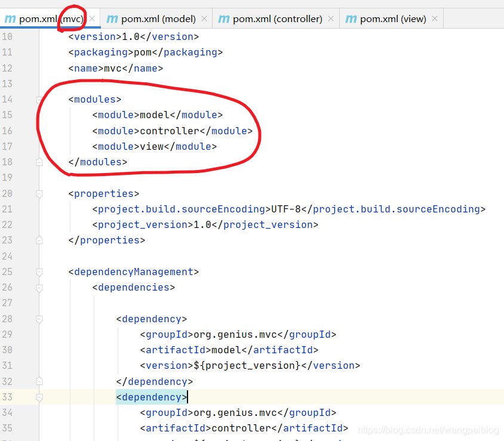Screen dimensions: 504x441
Task: Click line number 30 in gutter
Action: click(7, 350)
